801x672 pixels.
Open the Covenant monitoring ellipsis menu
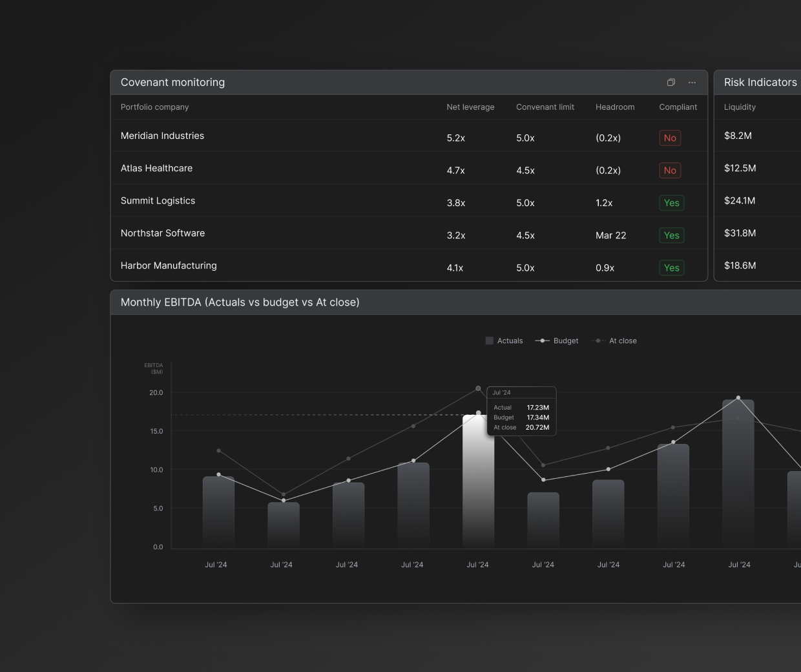tap(692, 82)
